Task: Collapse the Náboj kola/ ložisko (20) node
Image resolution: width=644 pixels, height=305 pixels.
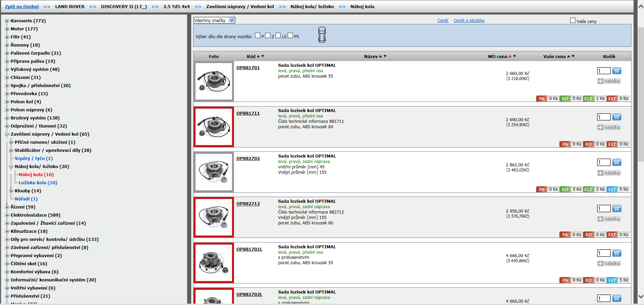Action: pos(11,167)
